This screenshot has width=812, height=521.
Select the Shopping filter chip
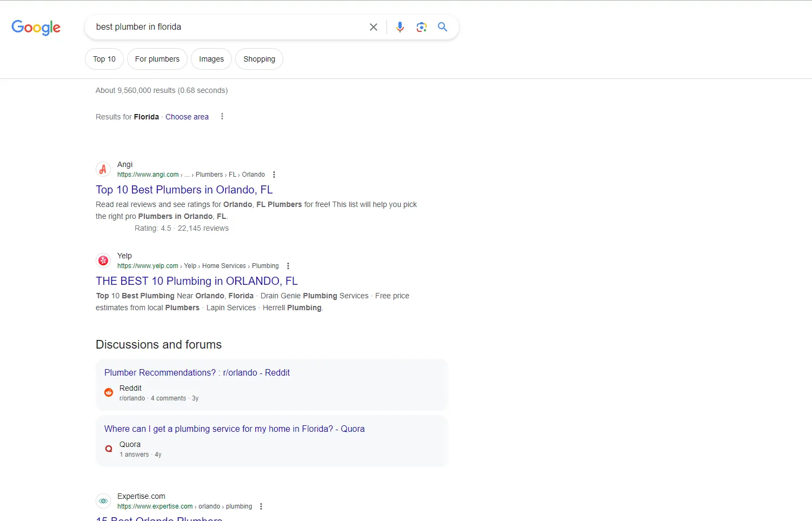click(x=259, y=59)
